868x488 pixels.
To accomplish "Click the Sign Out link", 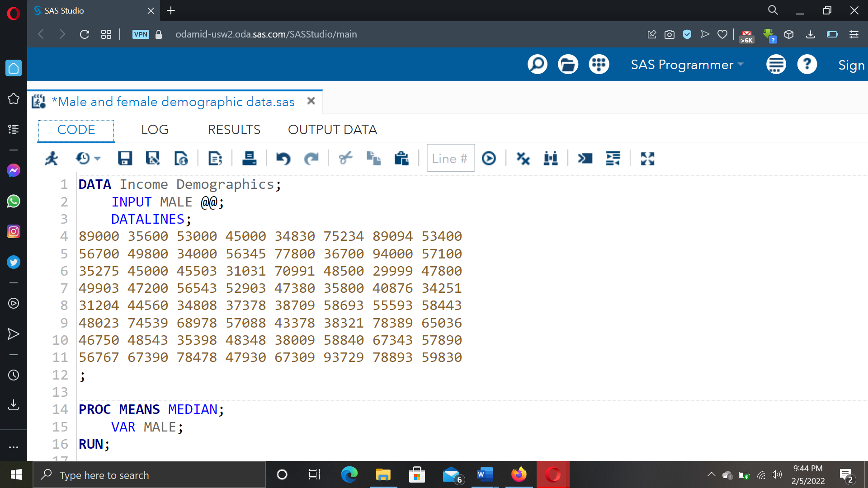I will (852, 65).
